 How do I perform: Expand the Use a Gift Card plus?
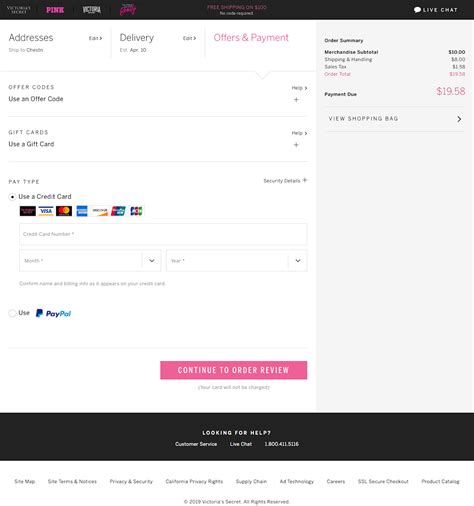[296, 145]
